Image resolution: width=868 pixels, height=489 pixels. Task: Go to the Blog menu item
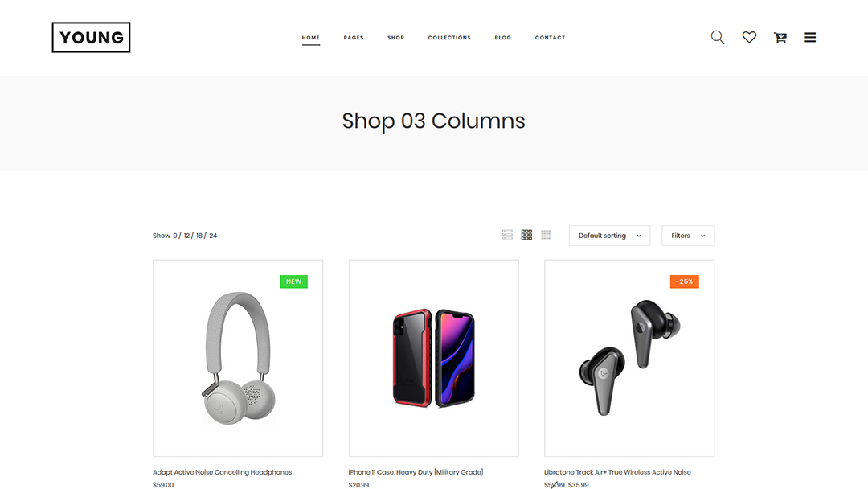click(x=502, y=38)
